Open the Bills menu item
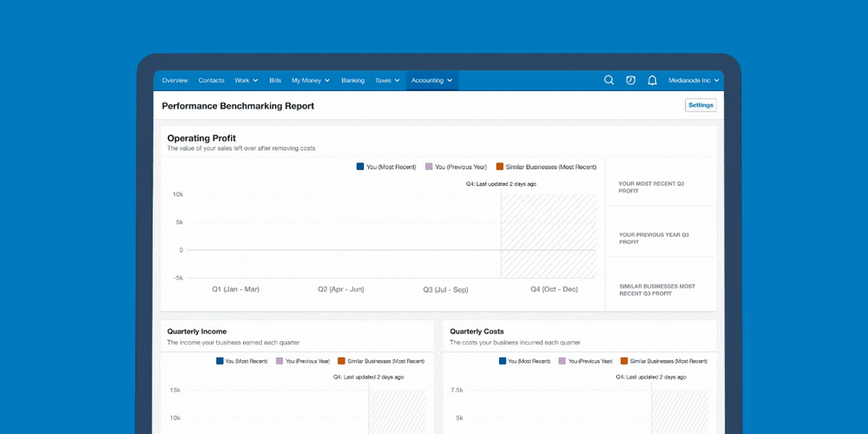Screen dimensions: 868x434 click(275, 80)
